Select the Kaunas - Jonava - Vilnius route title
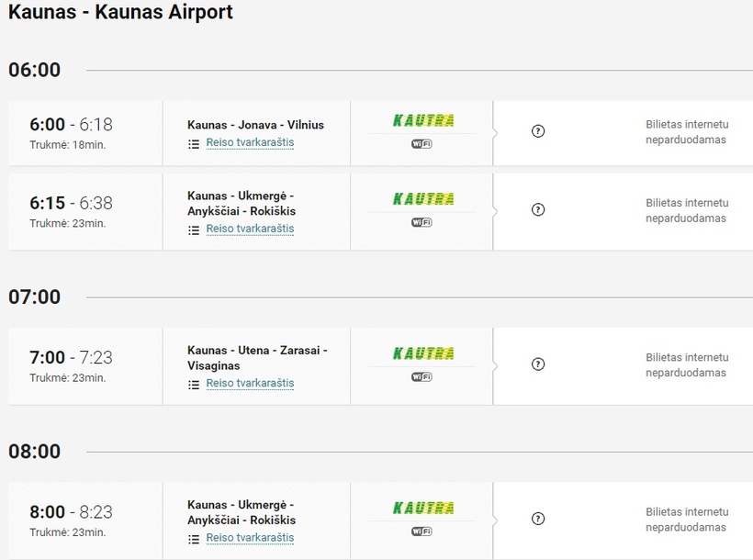The image size is (753, 560). (255, 125)
